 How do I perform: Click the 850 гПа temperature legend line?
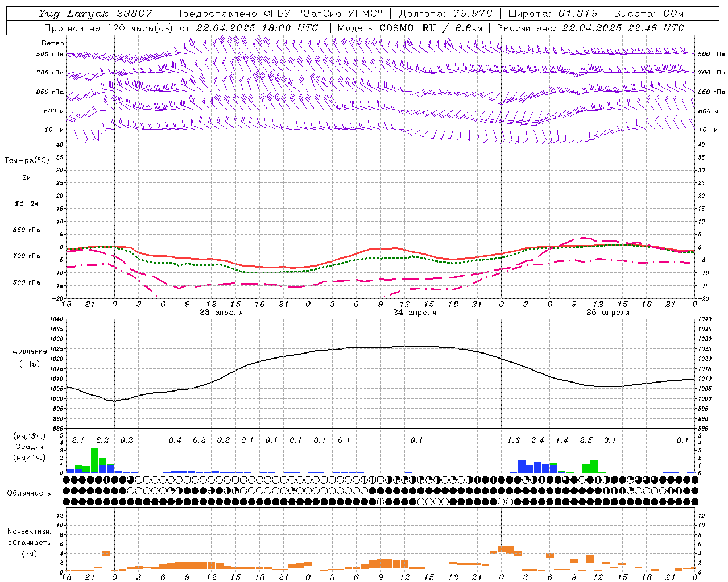point(27,235)
